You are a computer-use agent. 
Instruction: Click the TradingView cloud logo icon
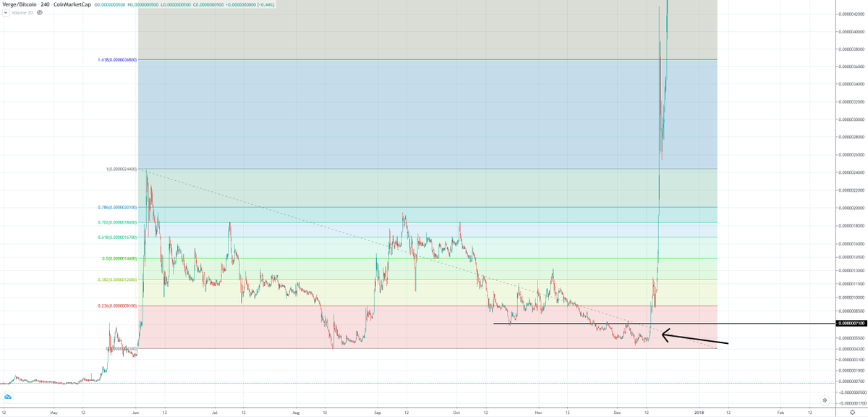(8, 397)
